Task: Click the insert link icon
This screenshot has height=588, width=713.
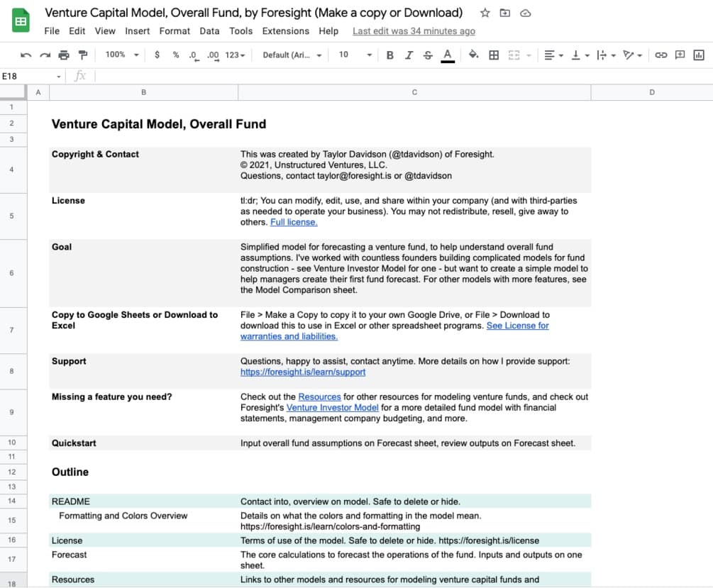Action: pyautogui.click(x=661, y=55)
